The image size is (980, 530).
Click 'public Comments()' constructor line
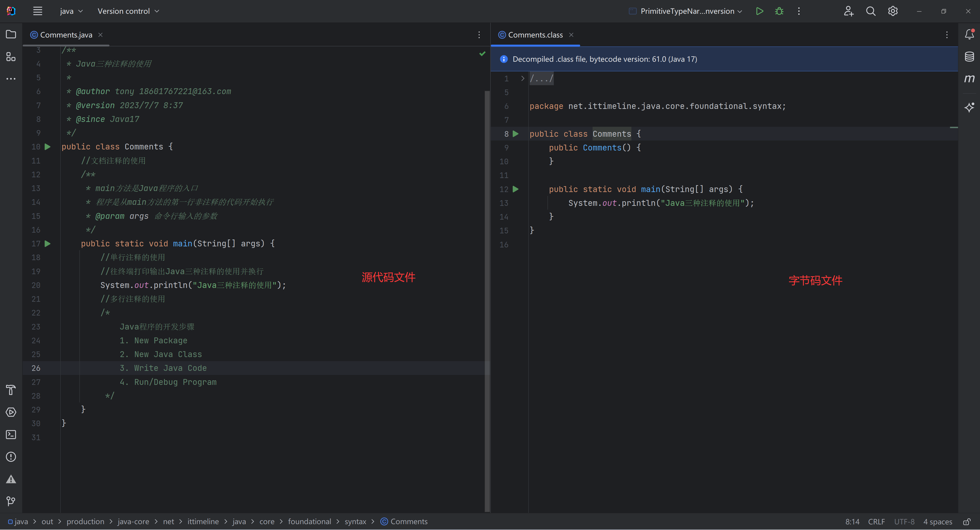pos(595,147)
